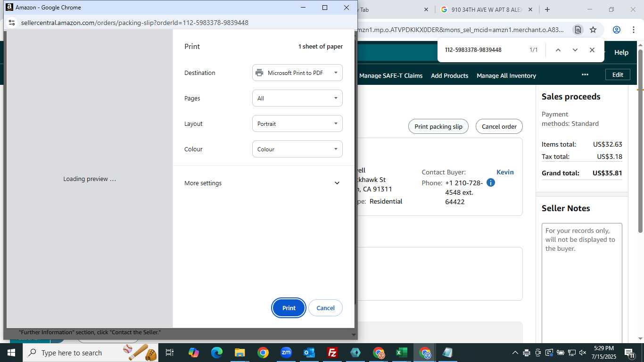
Task: Open Excel from the taskbar
Action: (401, 353)
